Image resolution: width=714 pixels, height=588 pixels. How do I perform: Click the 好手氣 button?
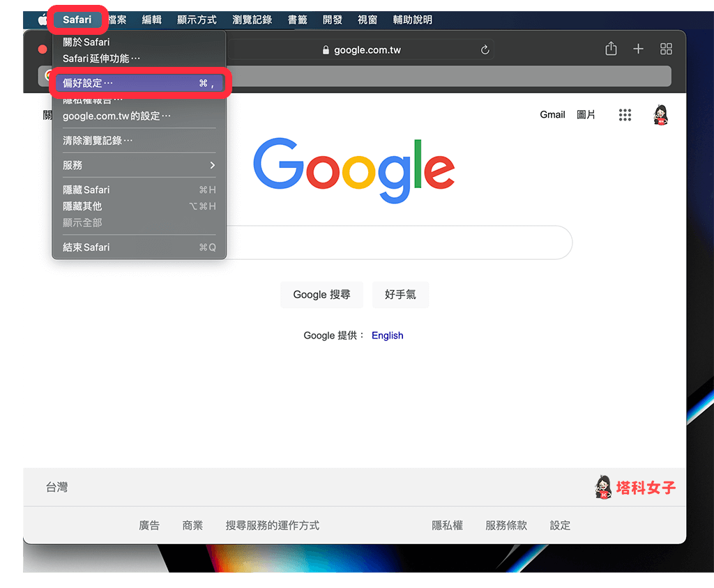point(400,295)
